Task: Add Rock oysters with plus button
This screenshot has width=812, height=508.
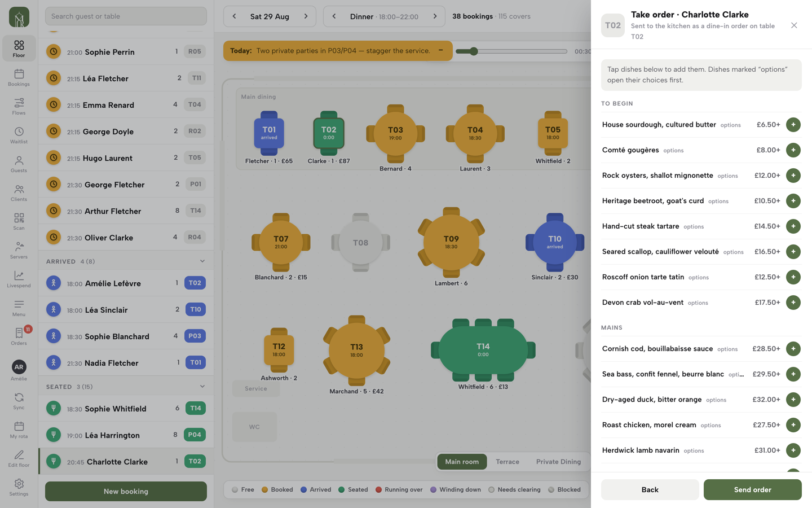Action: coord(793,176)
